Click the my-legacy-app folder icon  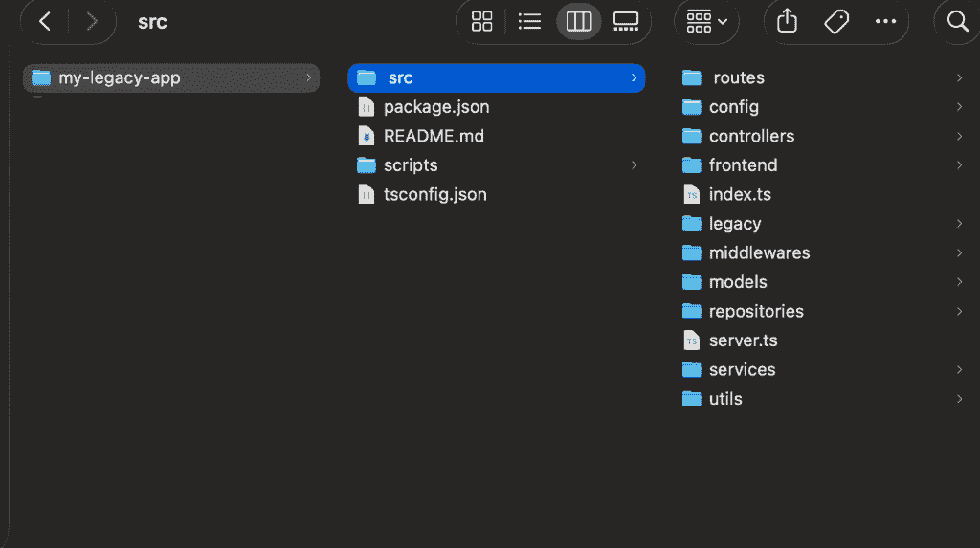(x=41, y=78)
